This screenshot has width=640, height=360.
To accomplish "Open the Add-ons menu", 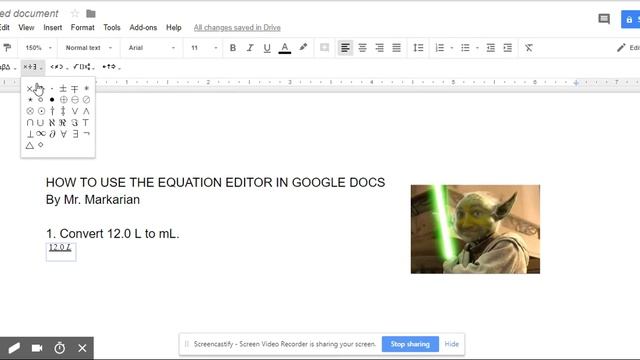I will [x=143, y=27].
